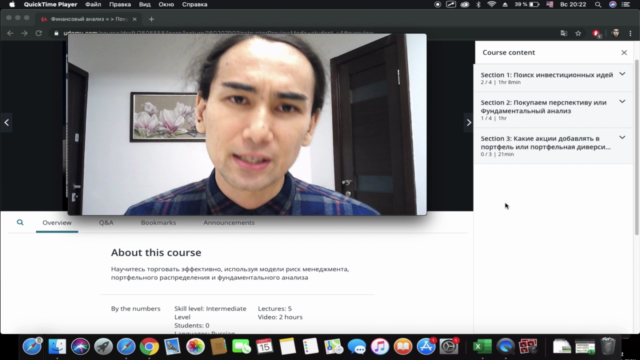This screenshot has width=640, height=360.
Task: Go to the next lecture arrow
Action: click(x=468, y=122)
